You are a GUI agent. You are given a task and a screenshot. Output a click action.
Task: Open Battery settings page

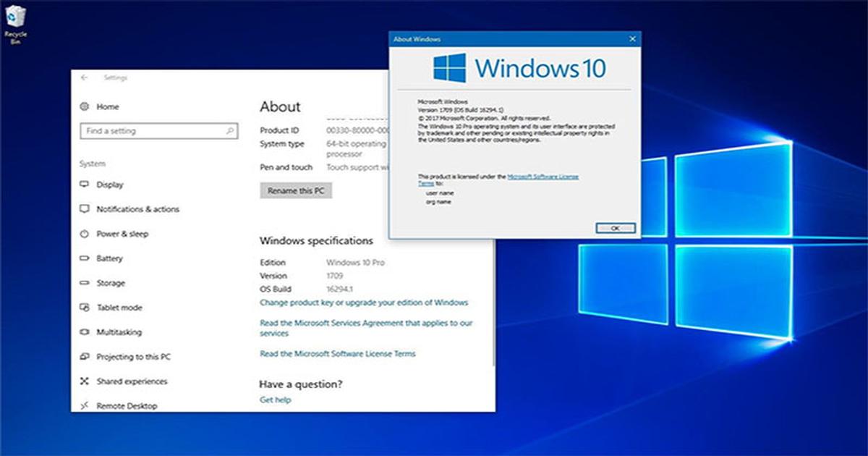coord(109,258)
